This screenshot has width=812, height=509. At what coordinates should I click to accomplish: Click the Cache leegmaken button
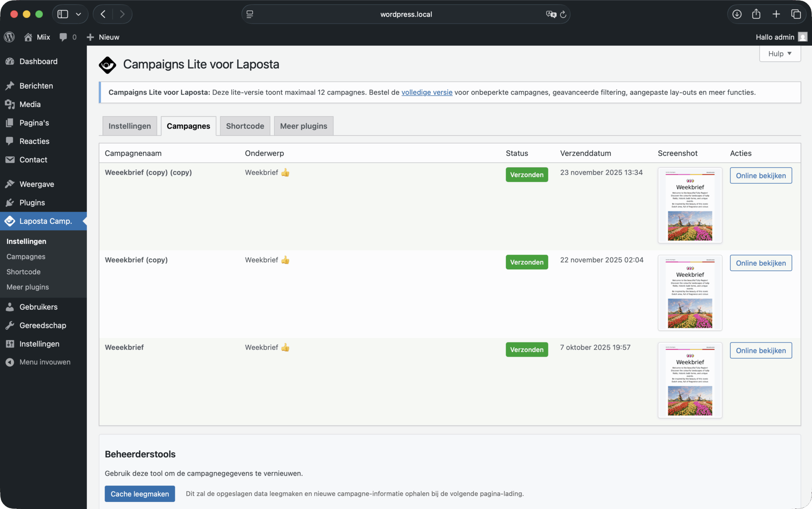[140, 494]
